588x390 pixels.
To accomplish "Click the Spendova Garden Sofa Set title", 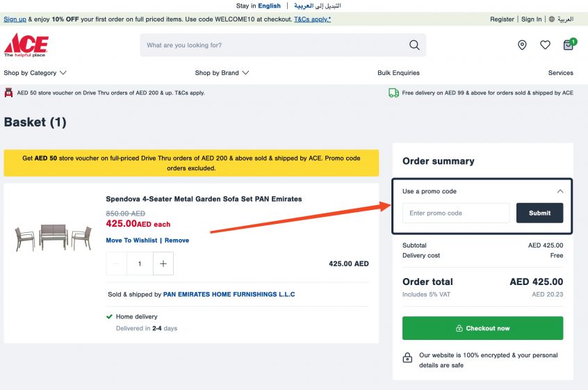I will click(204, 199).
